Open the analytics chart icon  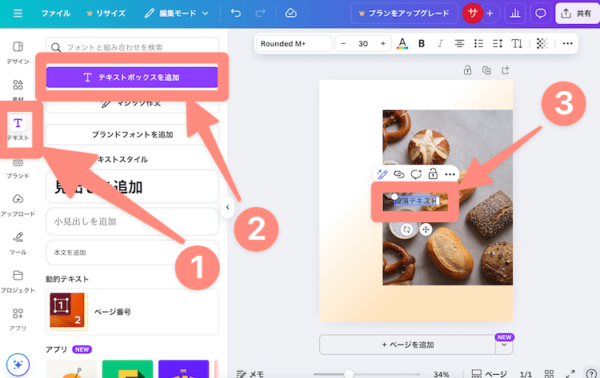pyautogui.click(x=515, y=13)
